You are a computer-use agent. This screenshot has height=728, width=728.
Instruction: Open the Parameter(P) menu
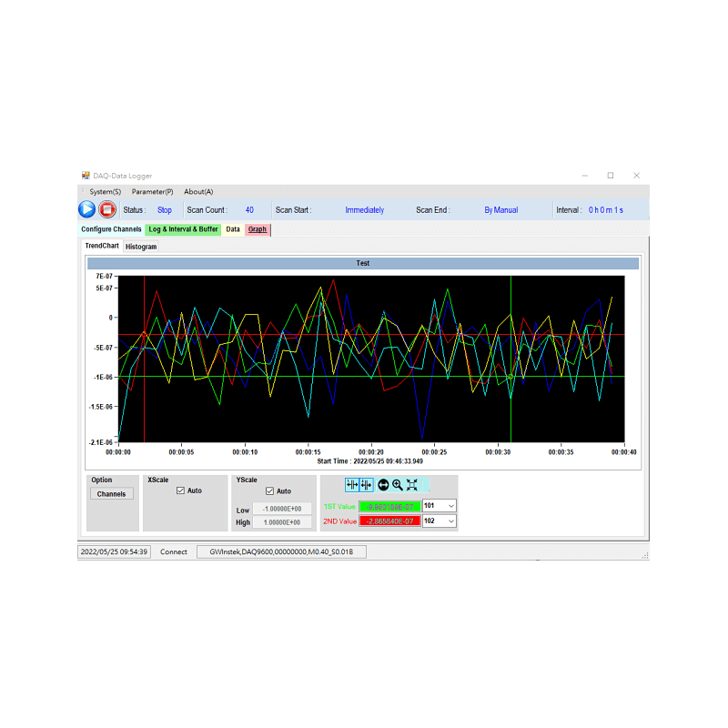[152, 191]
